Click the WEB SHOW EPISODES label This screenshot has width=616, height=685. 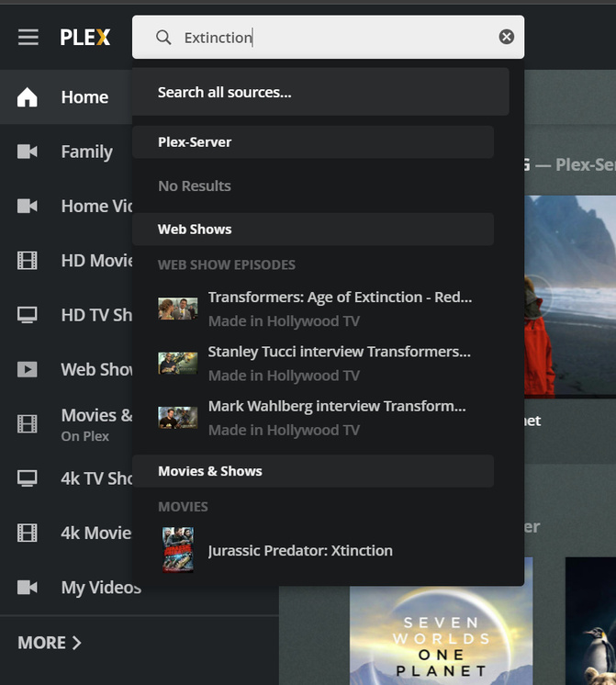pos(227,264)
